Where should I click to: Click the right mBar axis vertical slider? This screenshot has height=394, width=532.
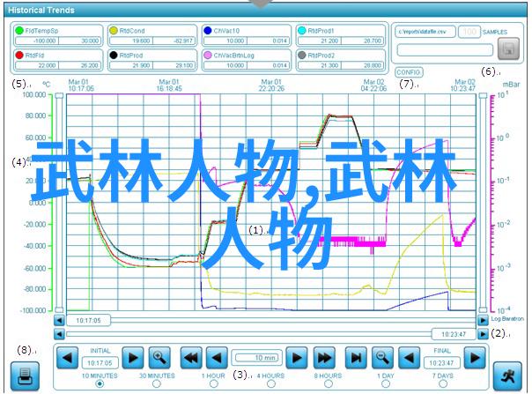pyautogui.click(x=483, y=203)
